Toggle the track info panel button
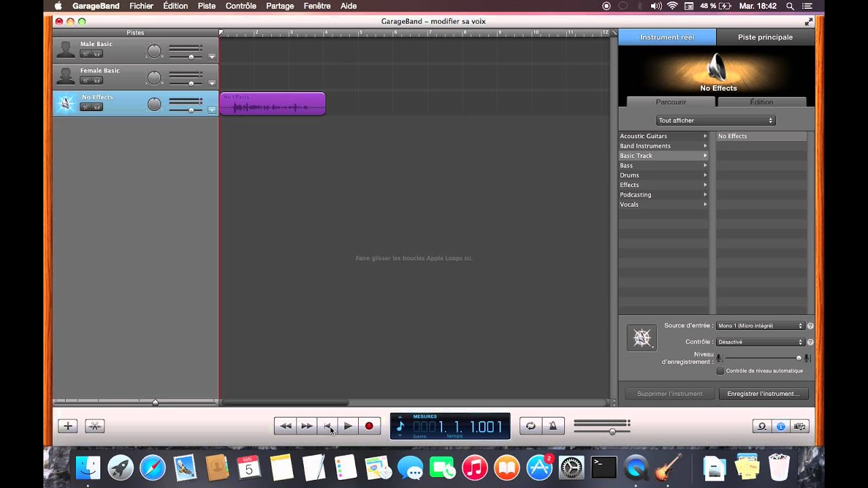 pos(781,426)
